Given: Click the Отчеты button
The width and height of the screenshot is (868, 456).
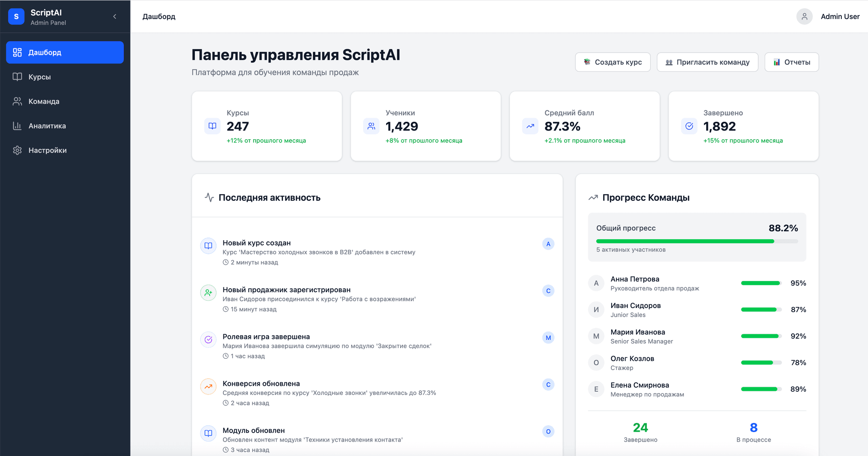Looking at the screenshot, I should tap(792, 62).
